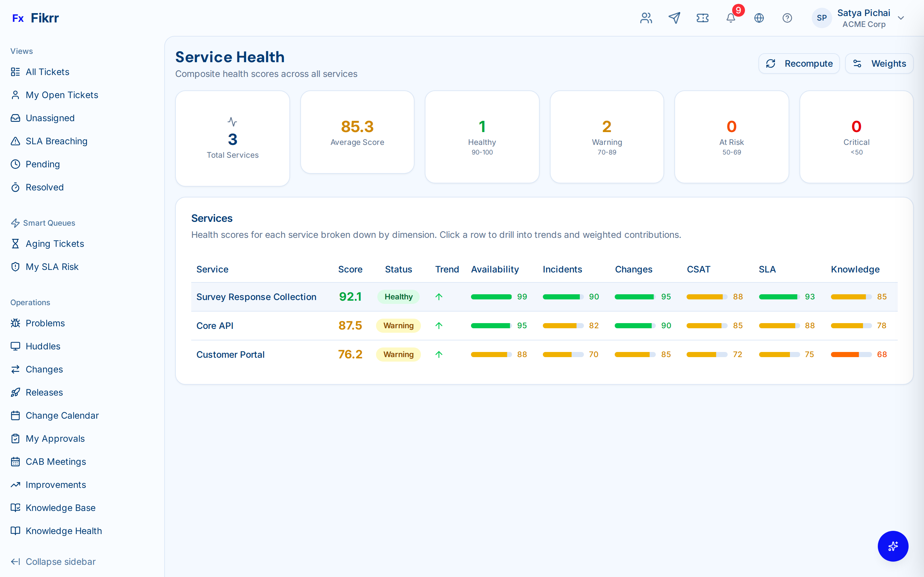Launch the AI sparkle assistant button
This screenshot has width=924, height=577.
[x=893, y=546]
